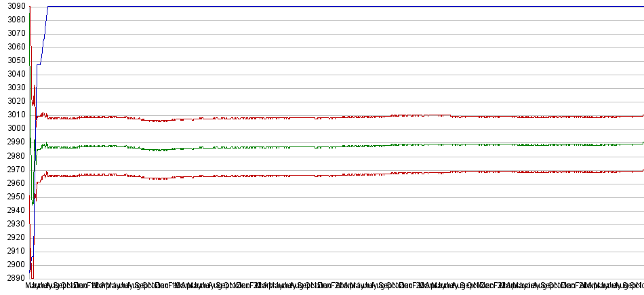
Task: Click the 2970 y-axis label
Action: [x=13, y=170]
